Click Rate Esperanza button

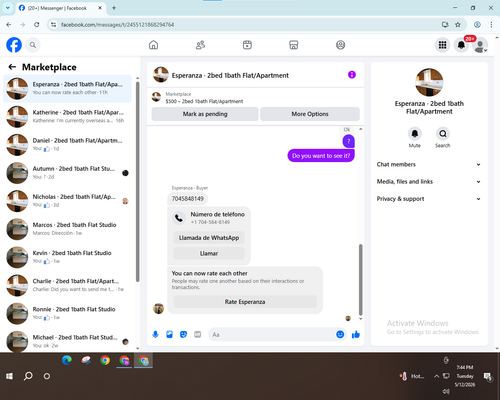245,302
